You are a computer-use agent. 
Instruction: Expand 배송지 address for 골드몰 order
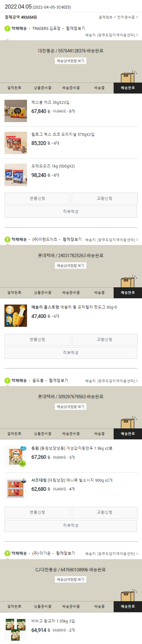point(112,381)
